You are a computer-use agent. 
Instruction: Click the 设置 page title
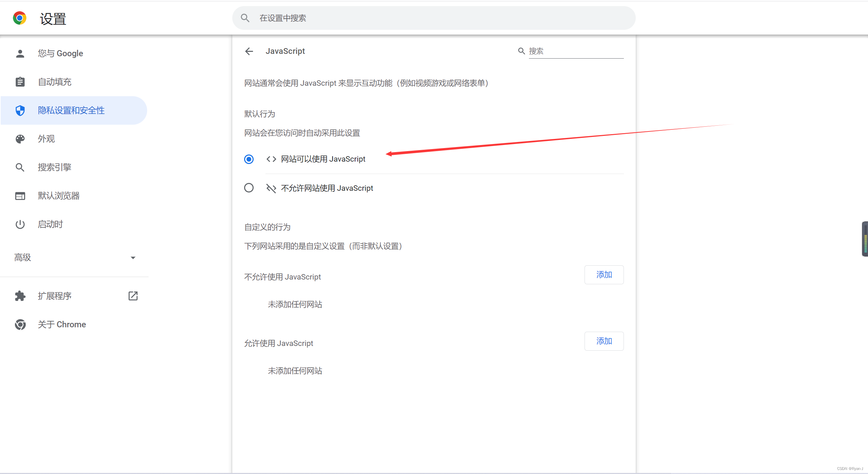point(53,19)
